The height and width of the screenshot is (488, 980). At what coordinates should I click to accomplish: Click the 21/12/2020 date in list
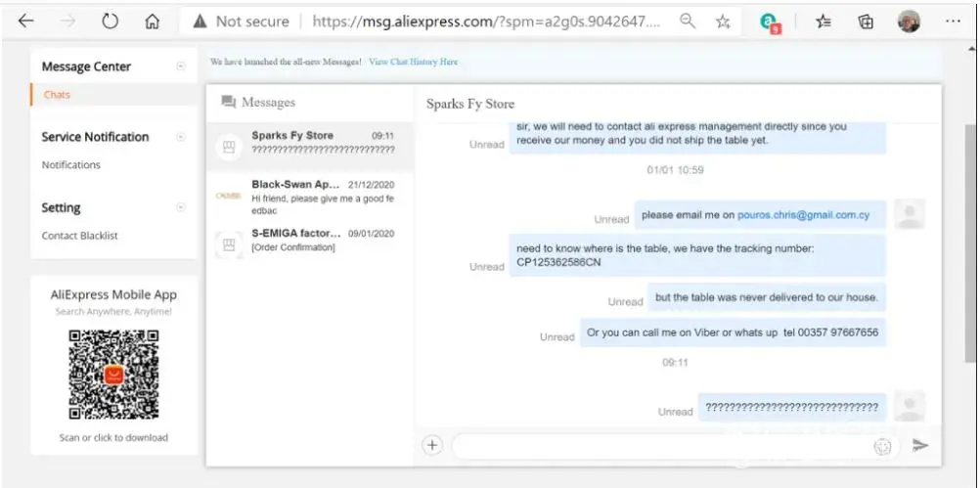point(371,184)
